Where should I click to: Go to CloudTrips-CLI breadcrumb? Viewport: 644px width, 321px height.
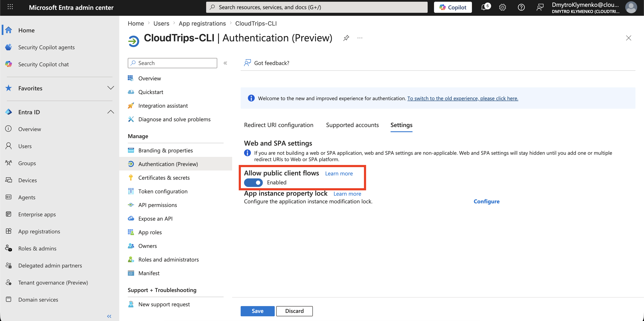256,23
